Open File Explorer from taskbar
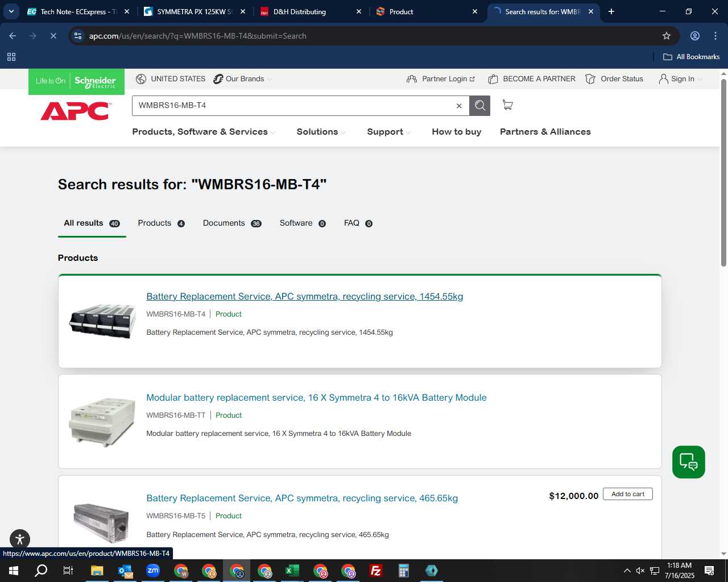Image resolution: width=728 pixels, height=582 pixels. pos(97,571)
